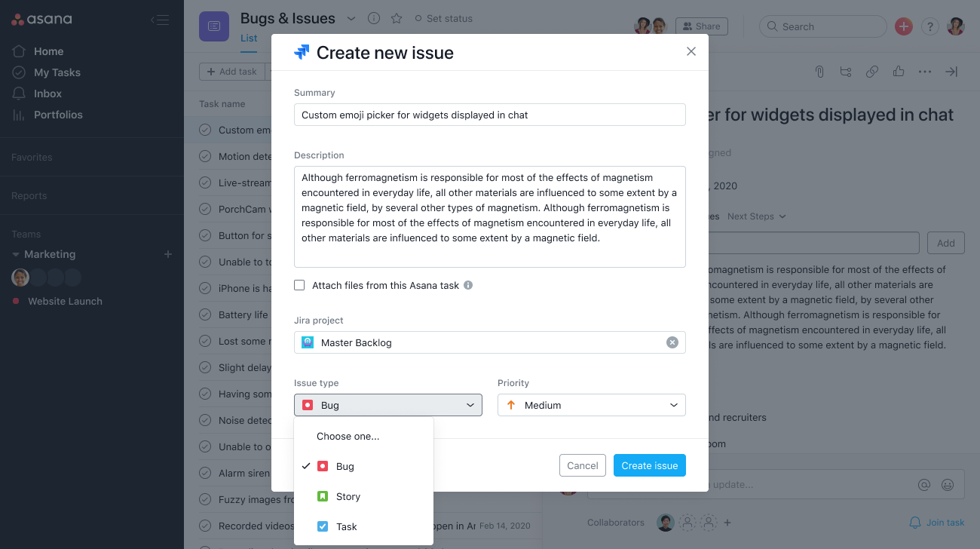Screen dimensions: 980x549
Task: Copy task link with chain icon
Action: [872, 72]
